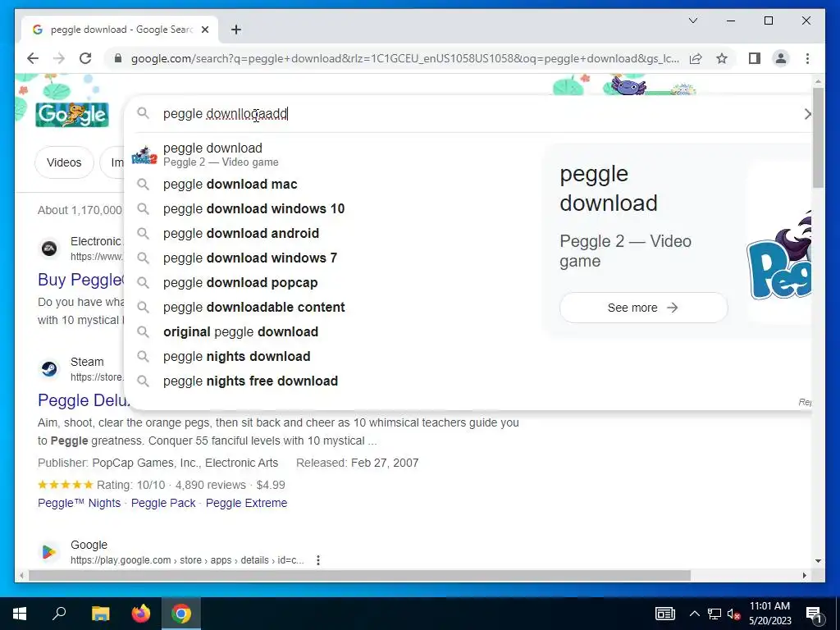Launch Firefox from the taskbar
The height and width of the screenshot is (630, 840).
[141, 614]
